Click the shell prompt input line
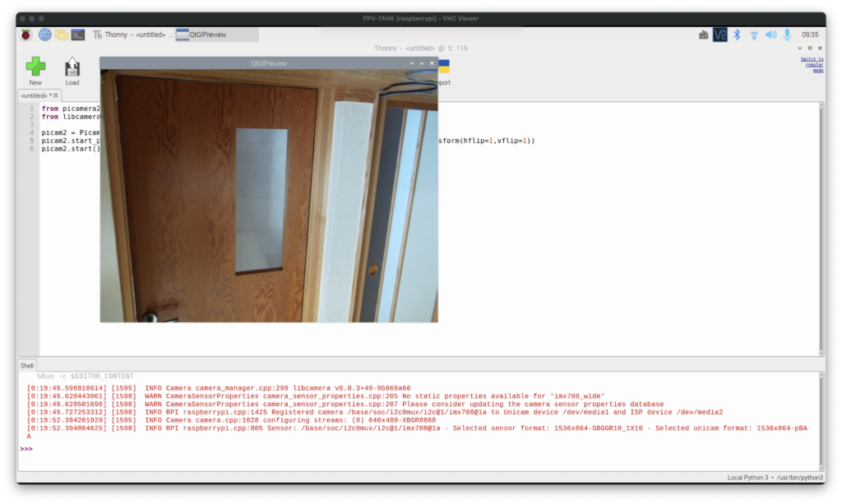Image resolution: width=842 pixels, height=504 pixels. coord(411,449)
